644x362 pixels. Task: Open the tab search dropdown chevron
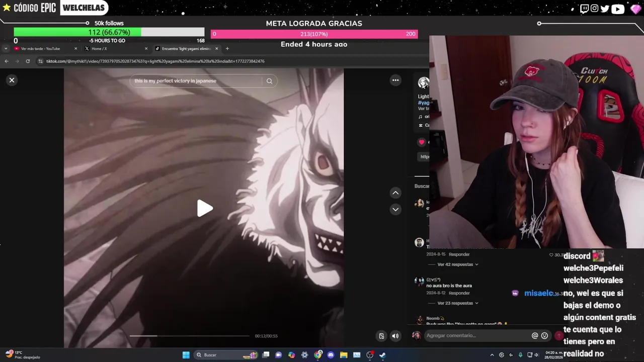click(6, 49)
